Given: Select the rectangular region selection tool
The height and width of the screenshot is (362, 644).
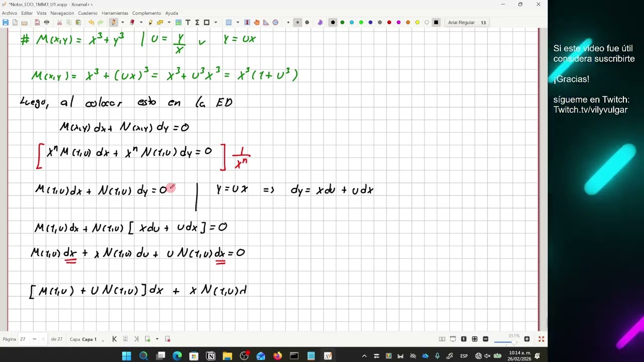Looking at the screenshot, I should [x=228, y=22].
